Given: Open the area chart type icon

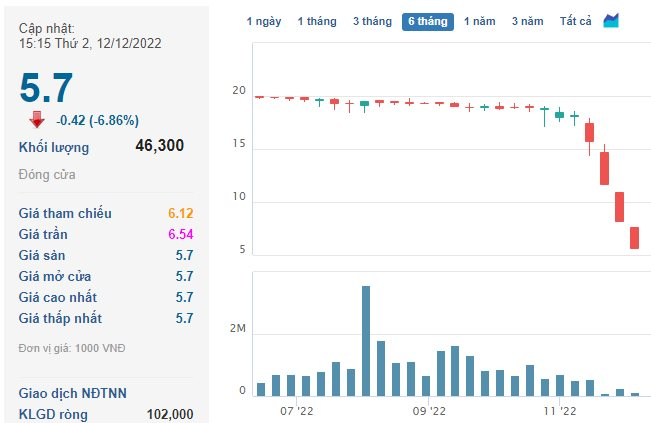Looking at the screenshot, I should tap(611, 20).
